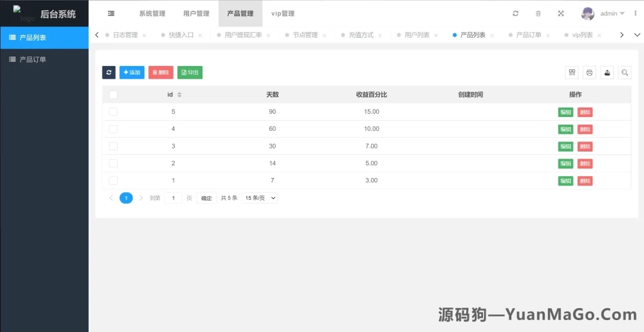This screenshot has height=332, width=644.
Task: Open the vip管理 top menu
Action: point(283,14)
